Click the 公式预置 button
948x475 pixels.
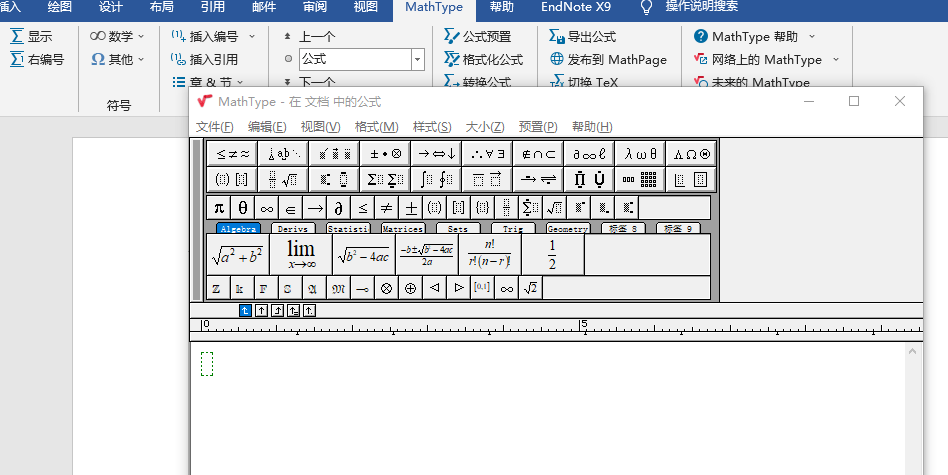coord(478,36)
